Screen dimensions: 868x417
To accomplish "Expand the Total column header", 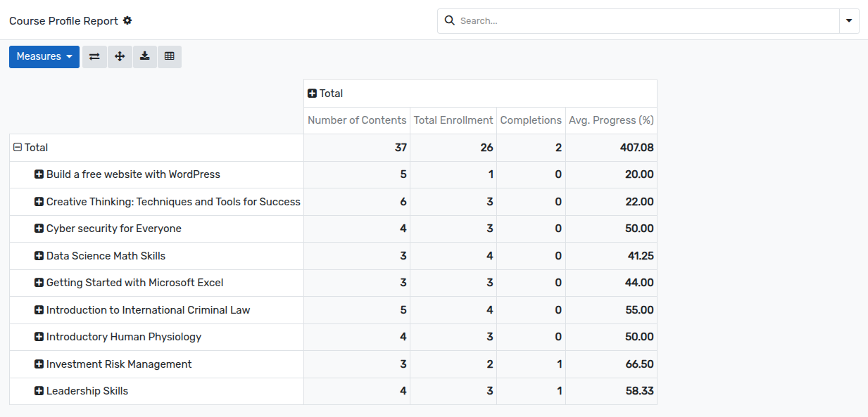I will point(325,94).
